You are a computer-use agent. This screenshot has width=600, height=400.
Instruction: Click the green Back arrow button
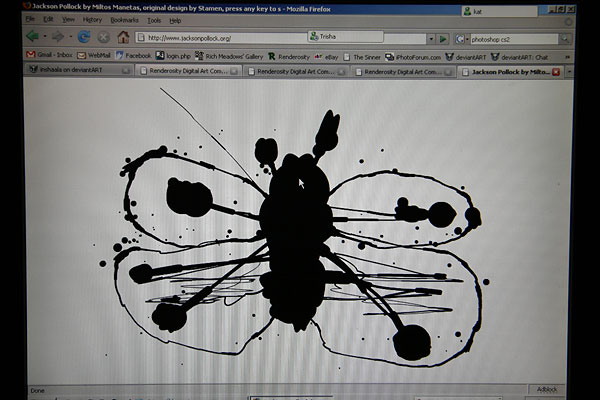[33, 37]
